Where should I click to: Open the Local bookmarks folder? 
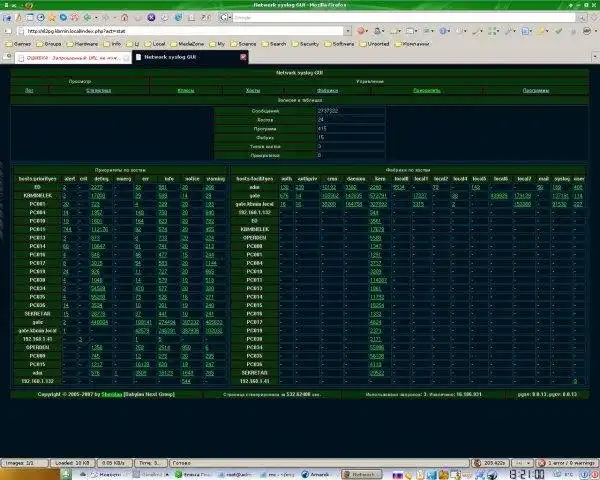point(155,44)
